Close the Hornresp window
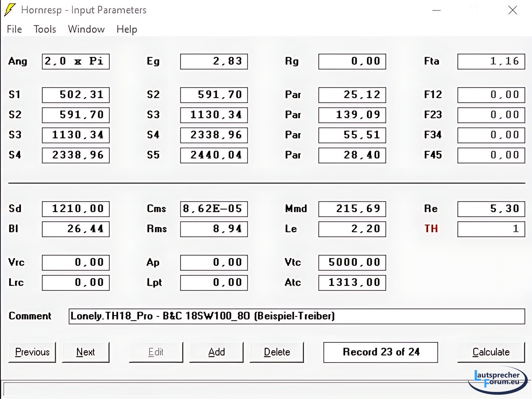532x399 pixels. (512, 10)
